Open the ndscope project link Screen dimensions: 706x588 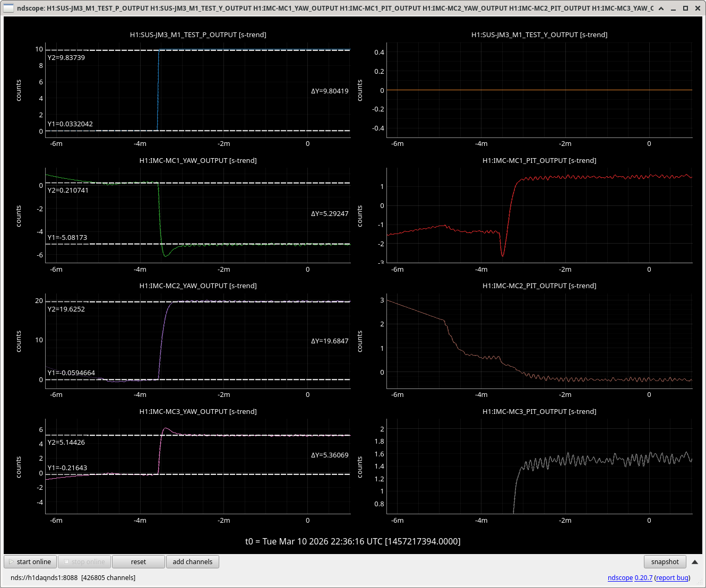pyautogui.click(x=620, y=577)
